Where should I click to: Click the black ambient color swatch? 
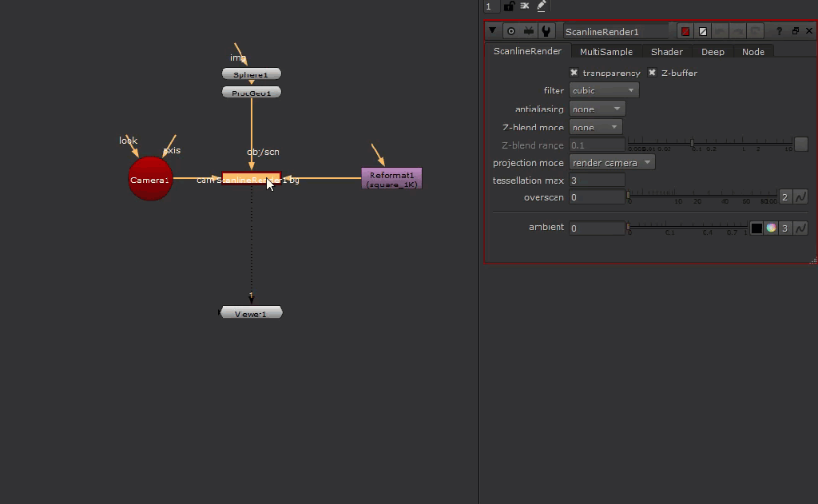pos(756,228)
